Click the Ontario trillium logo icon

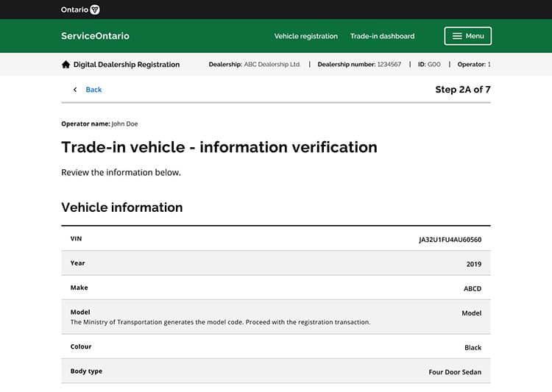[94, 10]
